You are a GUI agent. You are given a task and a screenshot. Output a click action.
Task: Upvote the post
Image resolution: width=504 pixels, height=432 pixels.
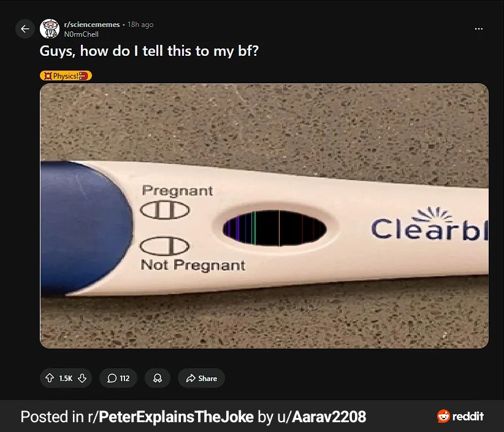50,379
